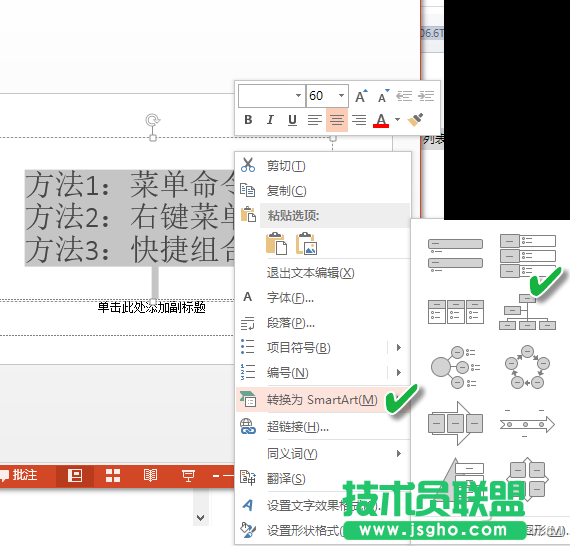Choose 转换为 SmartArt from context menu

[323, 400]
